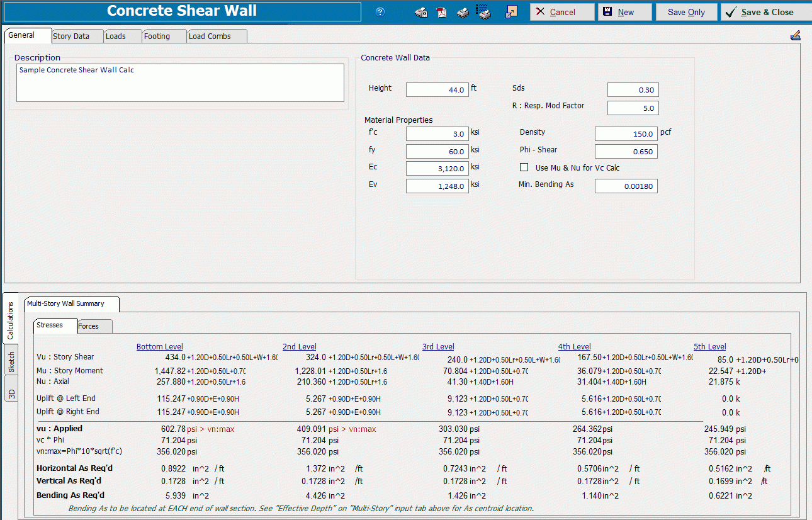Enable Use Mu & Nu for Vc Calc

click(524, 167)
